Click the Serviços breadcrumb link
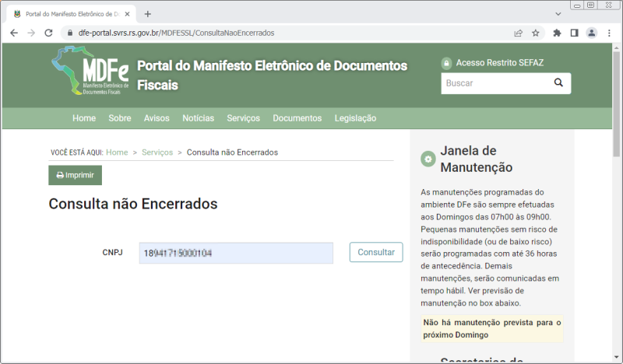The height and width of the screenshot is (364, 623). 157,152
